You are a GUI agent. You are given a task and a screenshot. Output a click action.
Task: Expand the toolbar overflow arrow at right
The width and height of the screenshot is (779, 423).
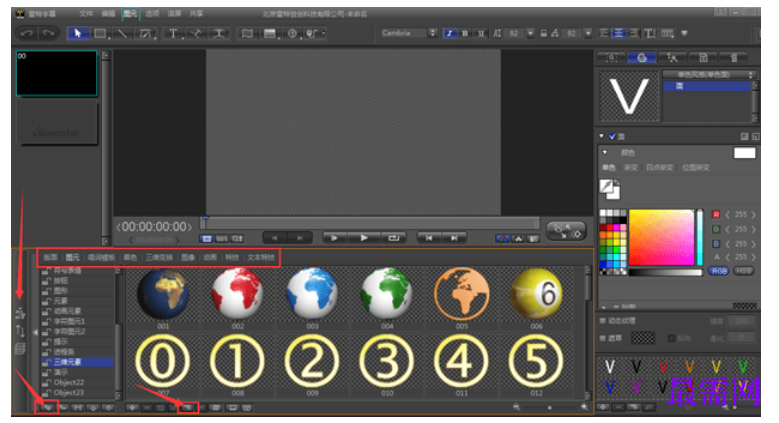(x=684, y=33)
